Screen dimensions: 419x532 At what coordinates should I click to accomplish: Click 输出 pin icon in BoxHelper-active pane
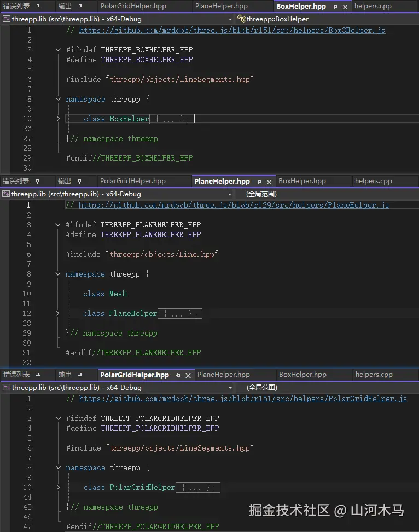[x=80, y=7]
